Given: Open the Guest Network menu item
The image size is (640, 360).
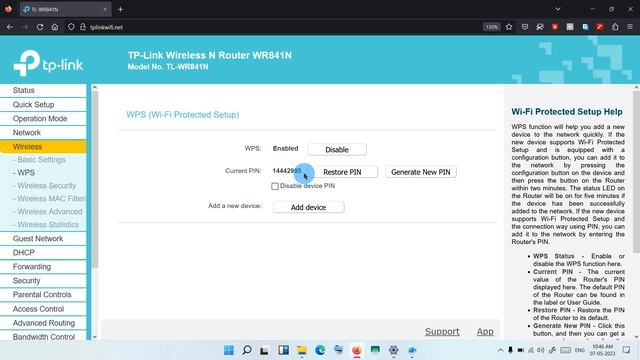Looking at the screenshot, I should click(43, 238).
